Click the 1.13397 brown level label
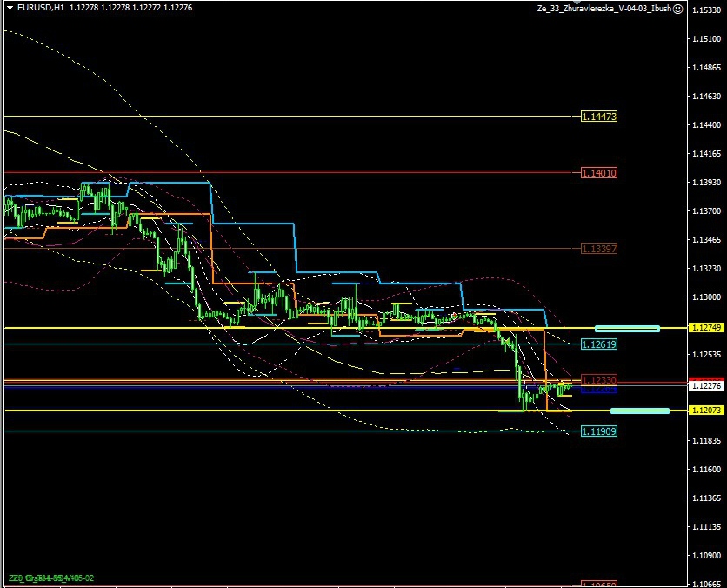 pos(598,249)
